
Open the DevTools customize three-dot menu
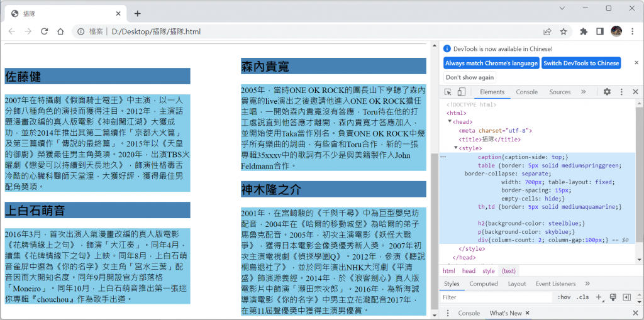621,92
